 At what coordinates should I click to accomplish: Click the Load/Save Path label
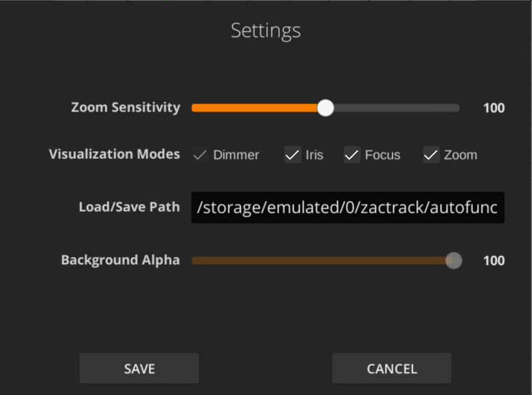coord(130,207)
